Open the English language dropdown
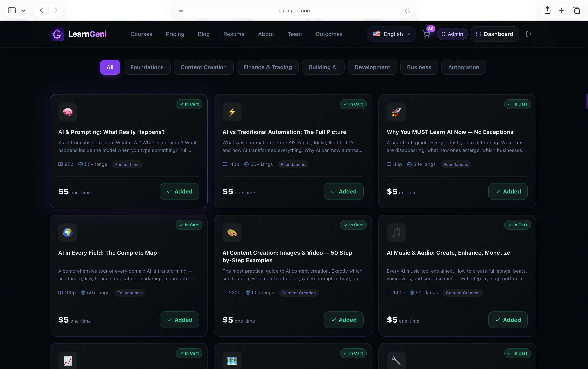This screenshot has height=369, width=588. pyautogui.click(x=391, y=34)
